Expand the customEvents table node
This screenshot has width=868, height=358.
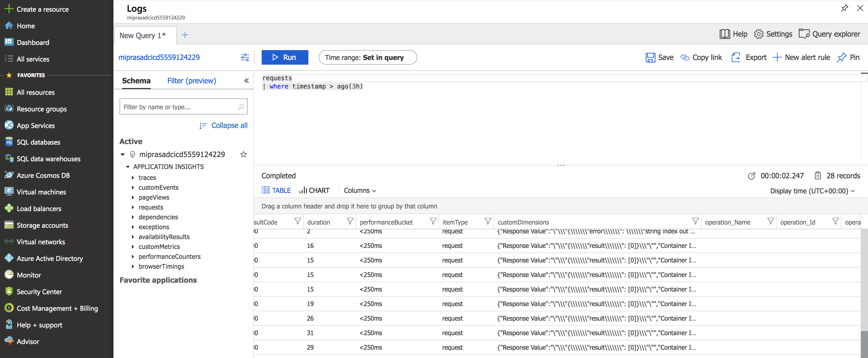133,187
